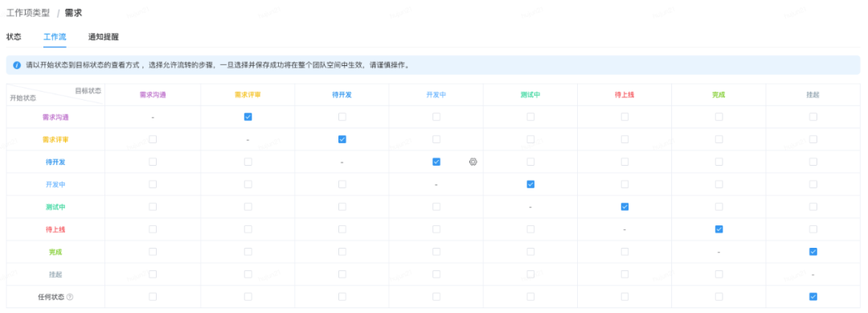
Task: Enable 挂起 to 需求沟通 transition
Action: pos(153,274)
